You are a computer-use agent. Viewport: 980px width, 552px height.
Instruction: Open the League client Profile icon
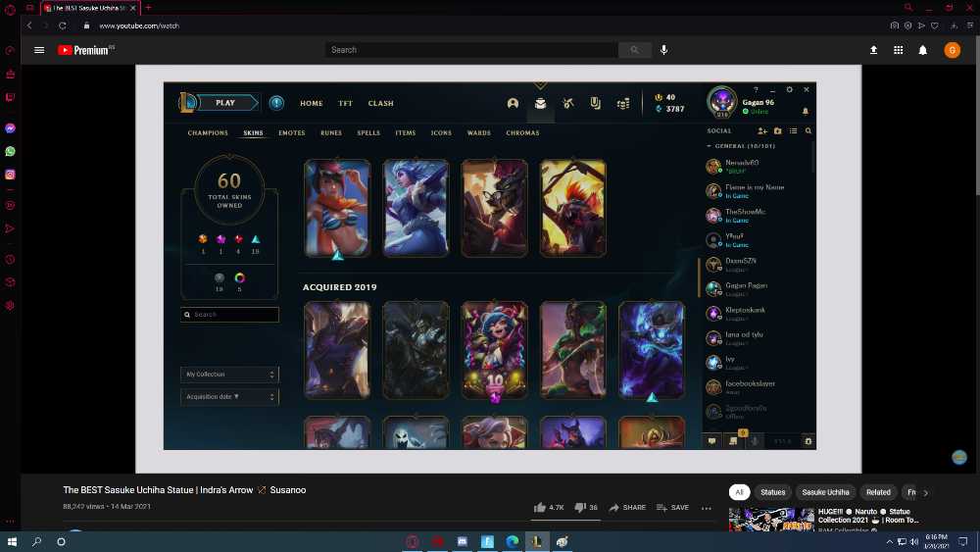tap(513, 103)
